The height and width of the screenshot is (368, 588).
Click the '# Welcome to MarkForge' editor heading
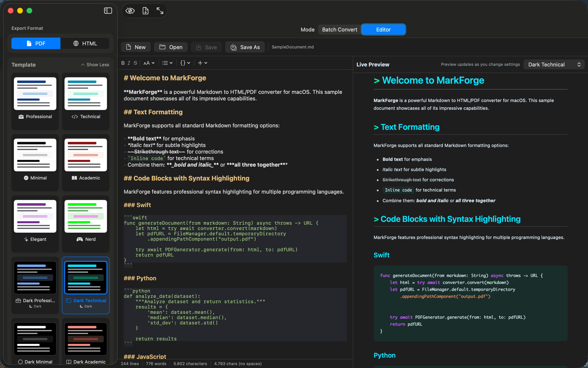click(x=165, y=78)
